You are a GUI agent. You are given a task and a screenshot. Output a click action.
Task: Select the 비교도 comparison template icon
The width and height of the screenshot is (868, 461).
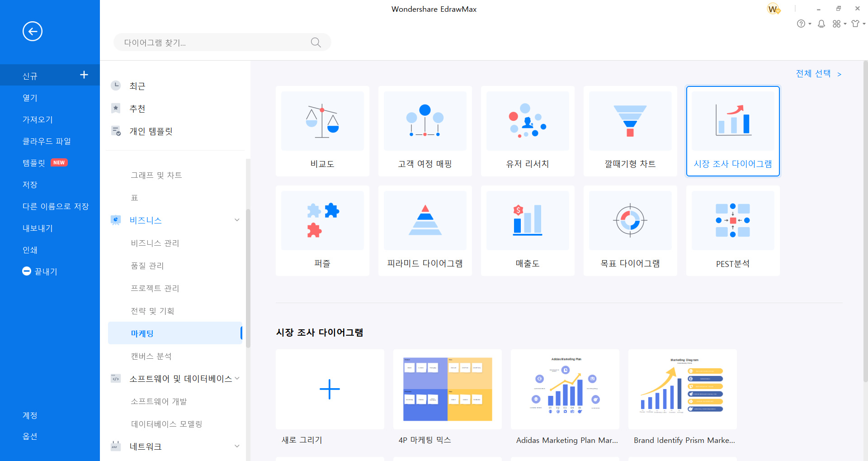[322, 121]
